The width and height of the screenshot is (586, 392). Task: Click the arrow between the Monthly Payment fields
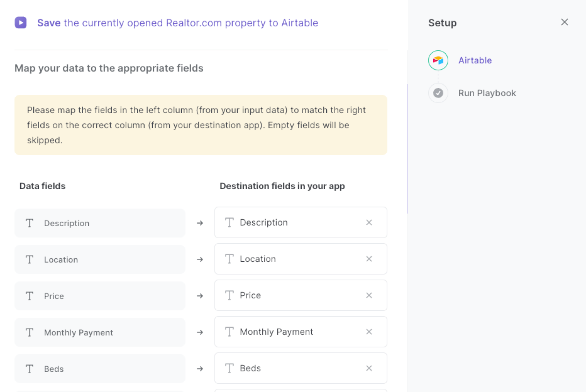200,332
